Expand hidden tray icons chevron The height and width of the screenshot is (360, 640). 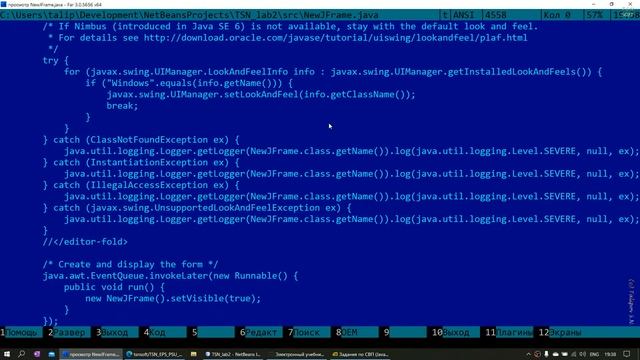(x=528, y=354)
